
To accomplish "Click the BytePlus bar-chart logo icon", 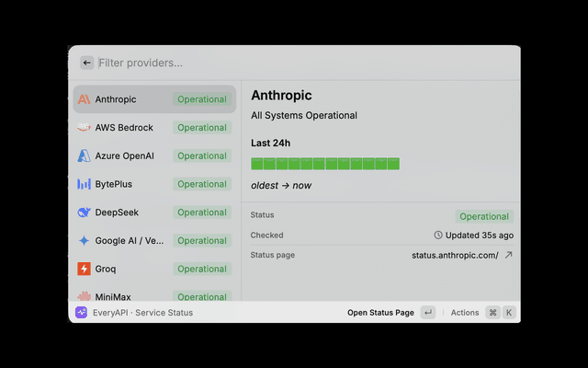I will tap(84, 184).
